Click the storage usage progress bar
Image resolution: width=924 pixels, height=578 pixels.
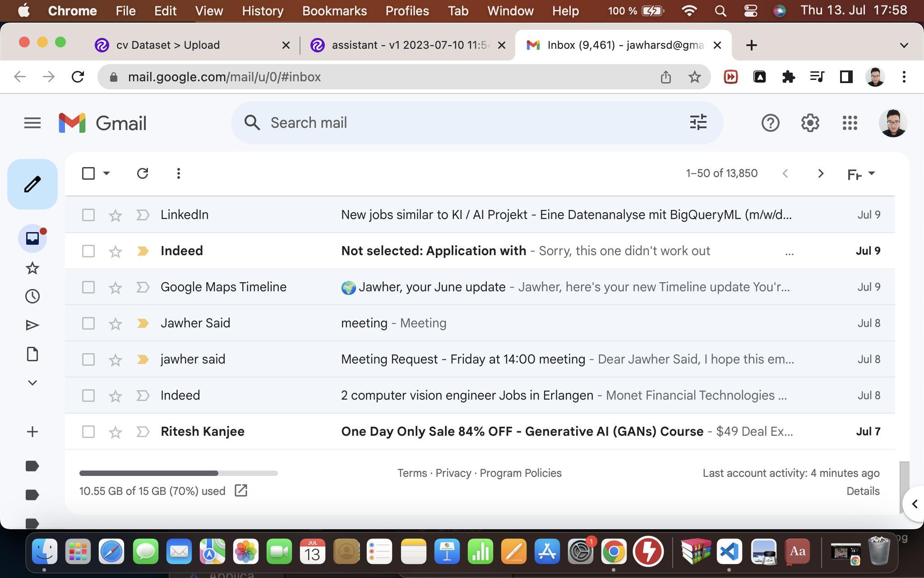(179, 473)
